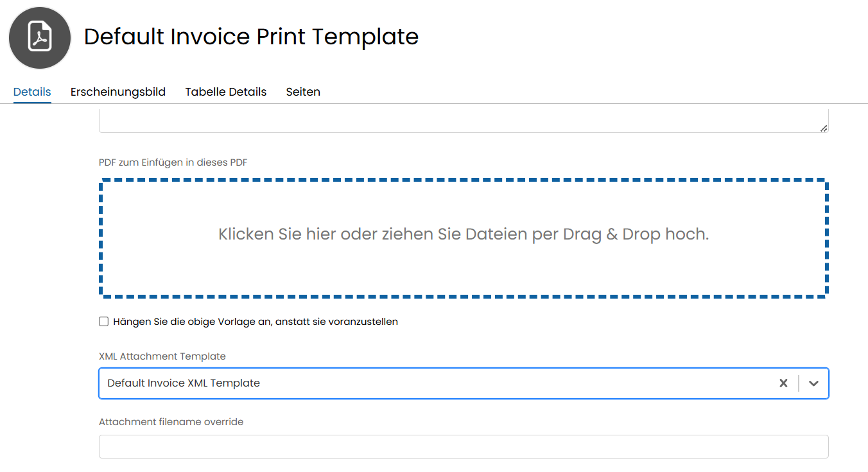Click the 'XML Attachment Template' field label

162,356
